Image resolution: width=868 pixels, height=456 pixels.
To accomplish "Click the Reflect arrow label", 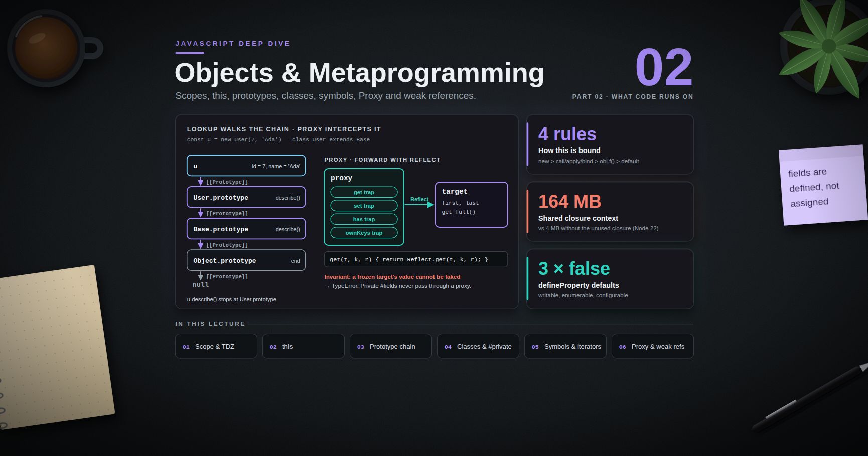I will [x=419, y=199].
